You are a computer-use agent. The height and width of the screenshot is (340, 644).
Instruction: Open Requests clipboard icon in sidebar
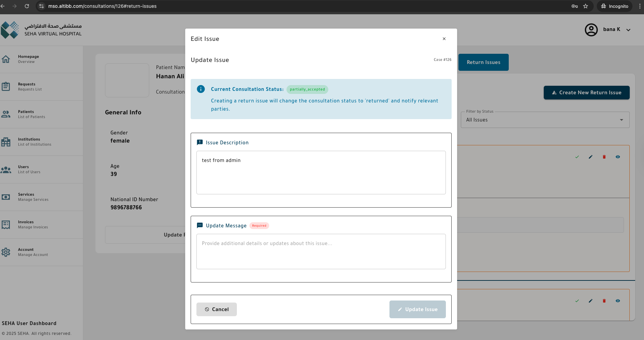point(6,86)
